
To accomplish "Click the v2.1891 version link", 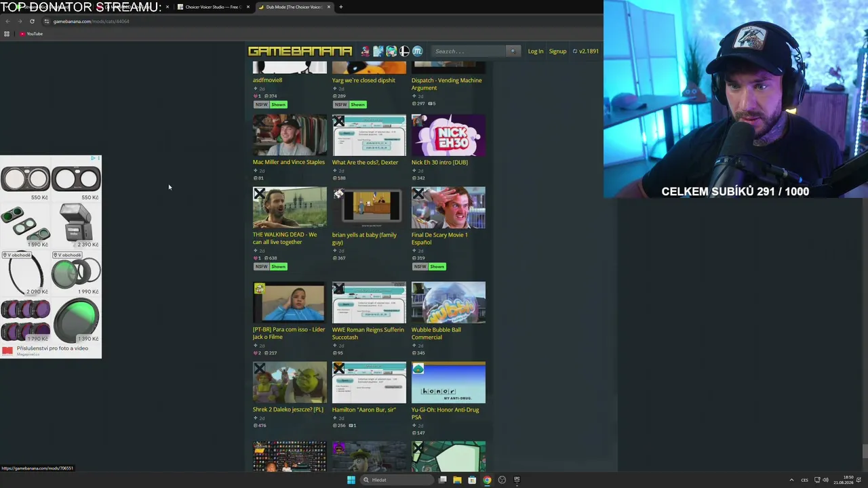I will [586, 52].
